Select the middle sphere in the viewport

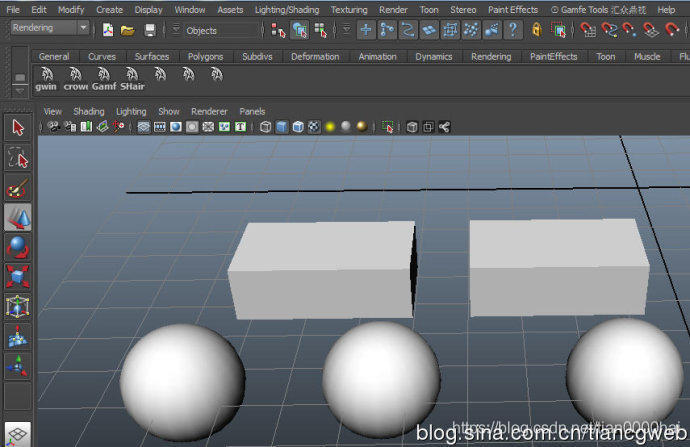(x=381, y=379)
